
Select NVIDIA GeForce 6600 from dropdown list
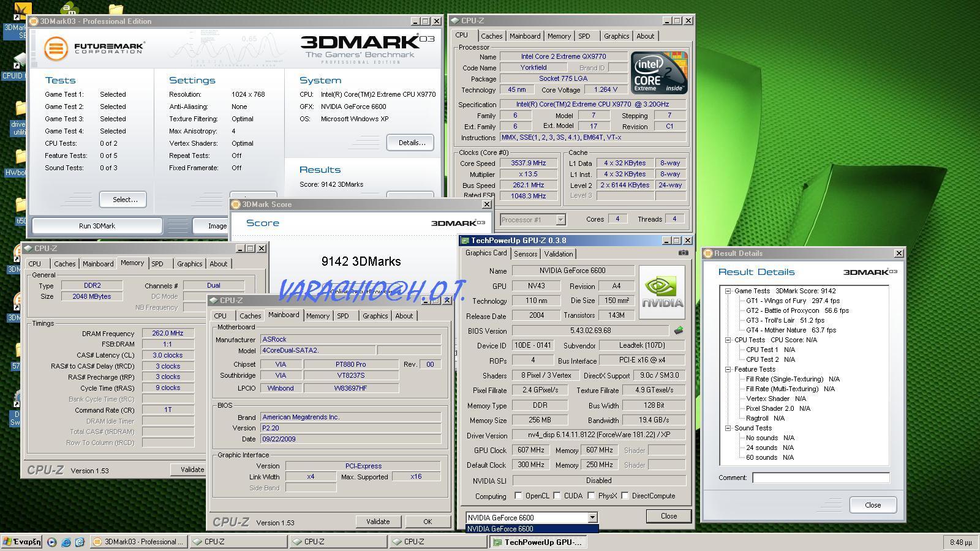tap(532, 529)
